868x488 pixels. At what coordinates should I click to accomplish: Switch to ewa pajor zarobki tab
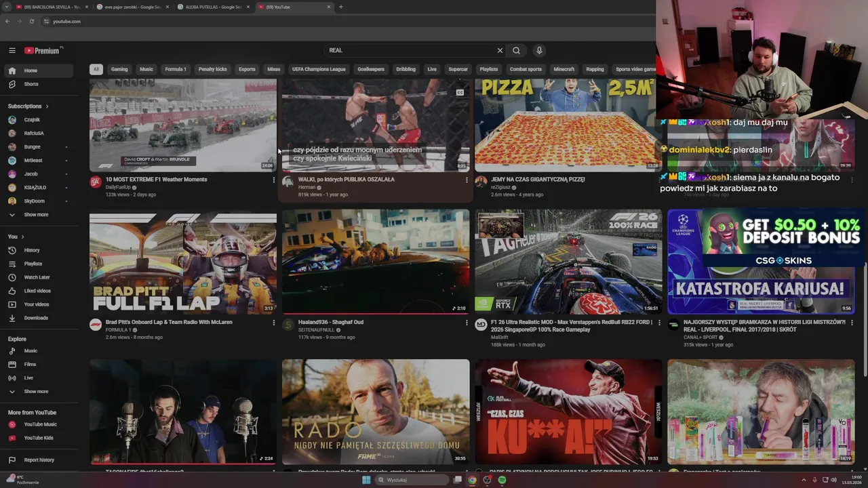pyautogui.click(x=132, y=7)
